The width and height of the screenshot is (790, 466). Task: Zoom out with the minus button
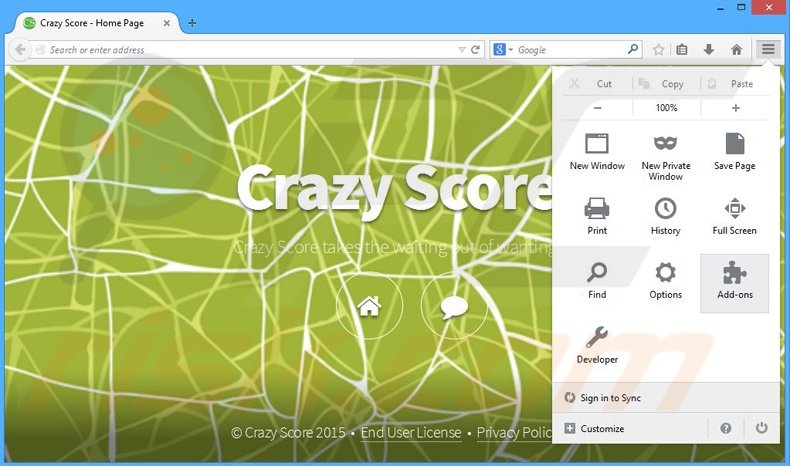pos(598,108)
